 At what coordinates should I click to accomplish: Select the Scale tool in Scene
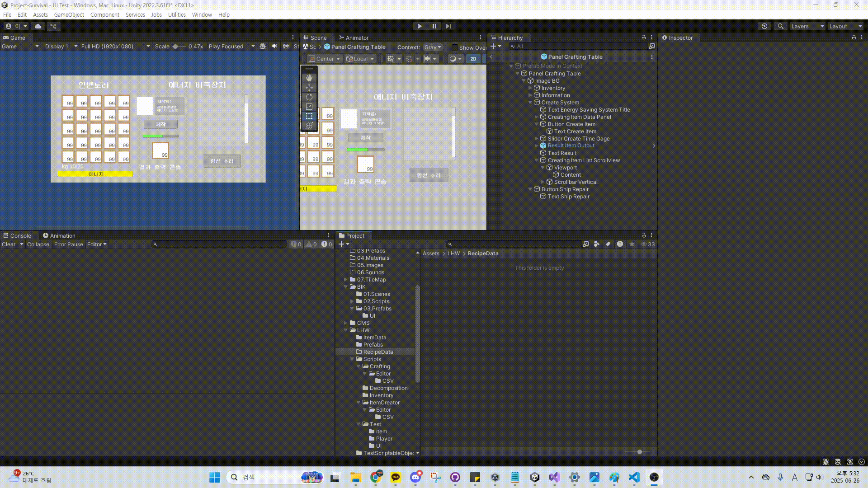click(309, 107)
